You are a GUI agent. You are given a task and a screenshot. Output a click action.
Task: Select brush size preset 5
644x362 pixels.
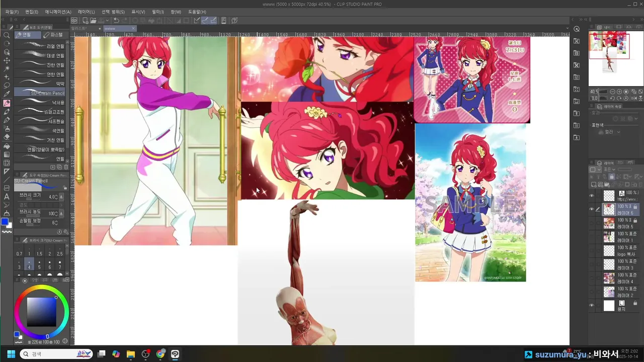[x=39, y=264]
